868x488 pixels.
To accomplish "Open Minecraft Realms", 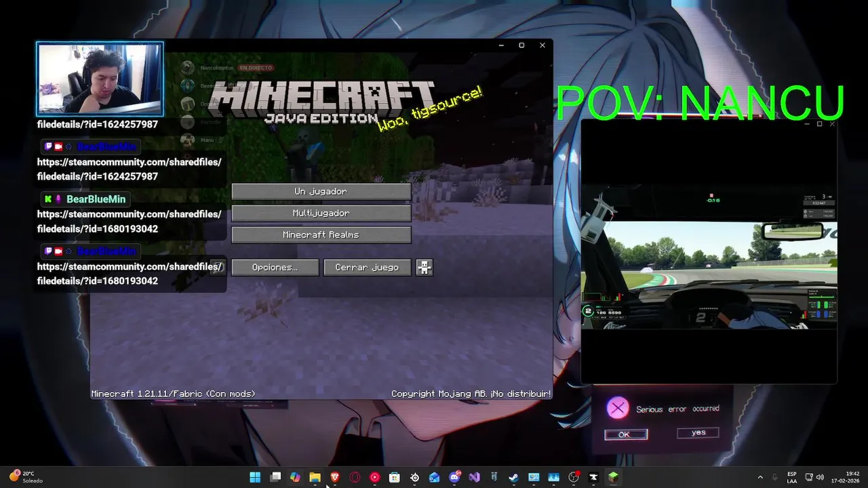I will click(x=321, y=235).
